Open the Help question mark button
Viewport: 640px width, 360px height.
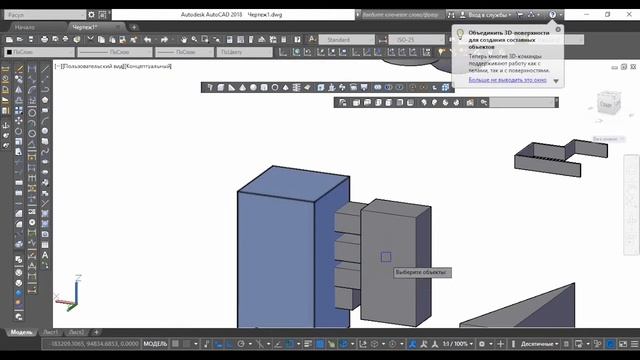point(552,15)
